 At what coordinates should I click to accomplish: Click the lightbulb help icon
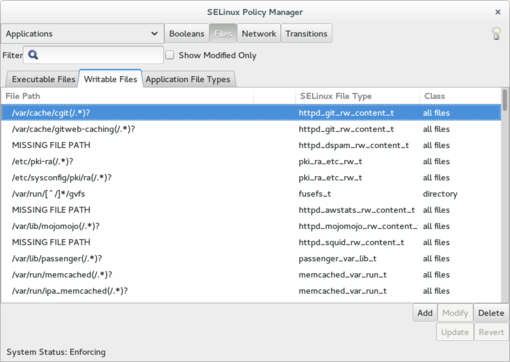point(496,34)
